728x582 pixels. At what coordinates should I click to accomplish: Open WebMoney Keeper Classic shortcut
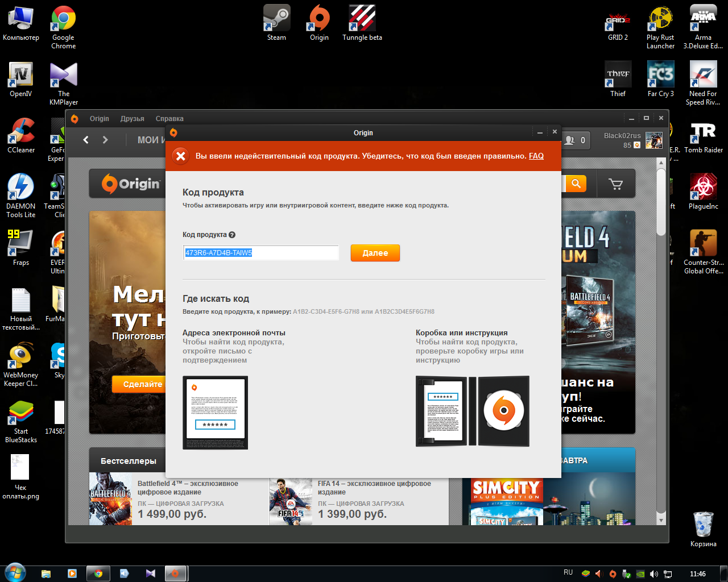click(21, 364)
